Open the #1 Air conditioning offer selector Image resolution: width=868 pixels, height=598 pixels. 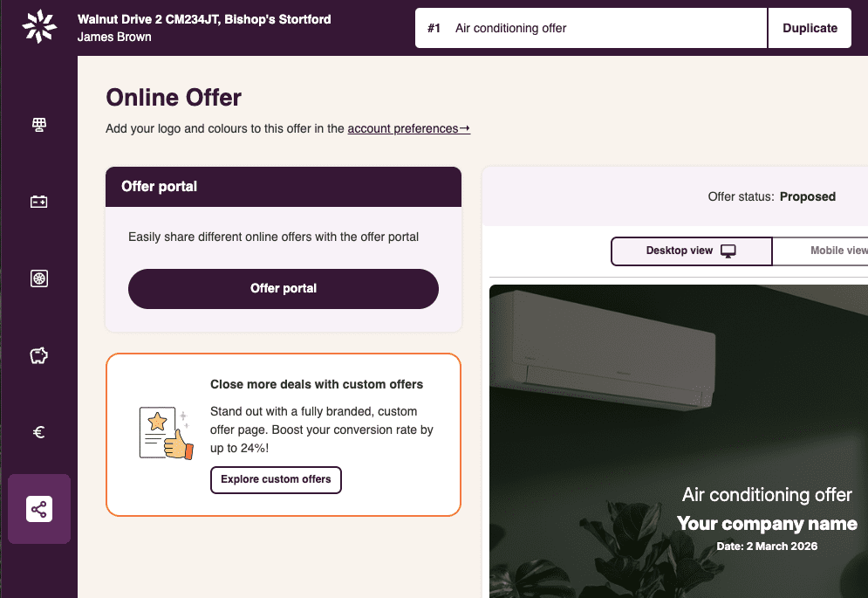click(x=591, y=28)
